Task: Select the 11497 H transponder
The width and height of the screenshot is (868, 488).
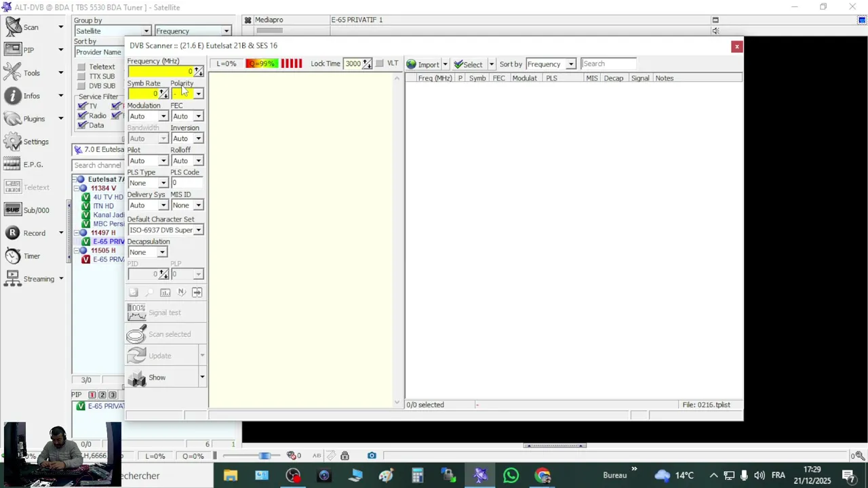Action: tap(103, 232)
